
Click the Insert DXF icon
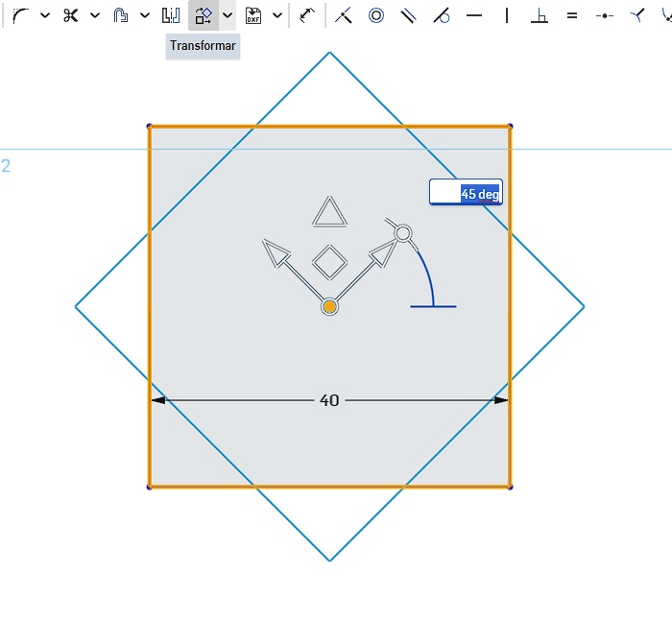point(253,15)
